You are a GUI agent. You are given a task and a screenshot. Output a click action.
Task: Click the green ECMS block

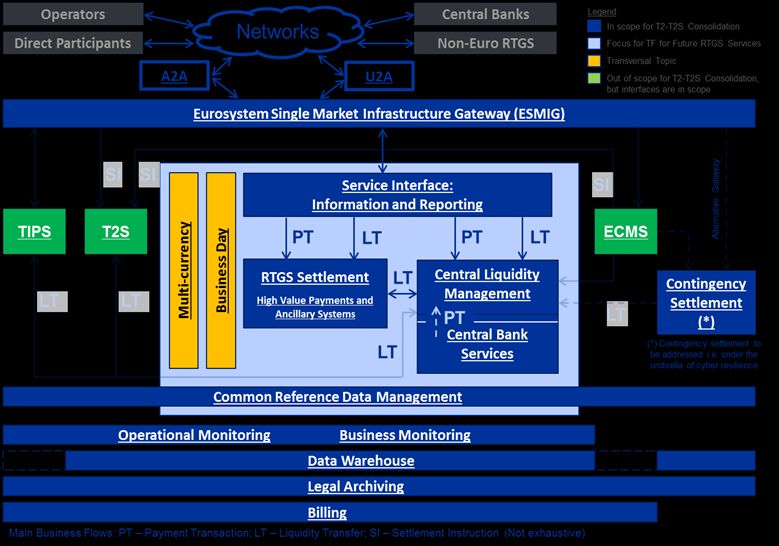(x=625, y=232)
